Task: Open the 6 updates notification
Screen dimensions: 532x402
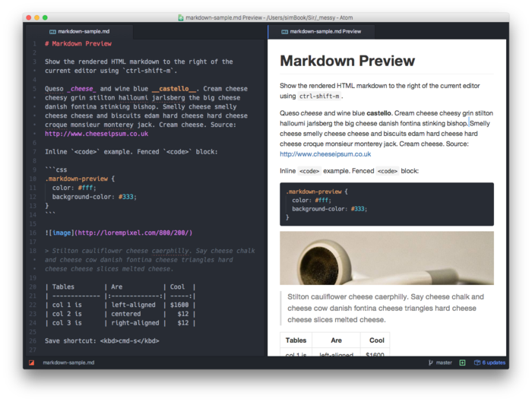Action: coord(493,362)
